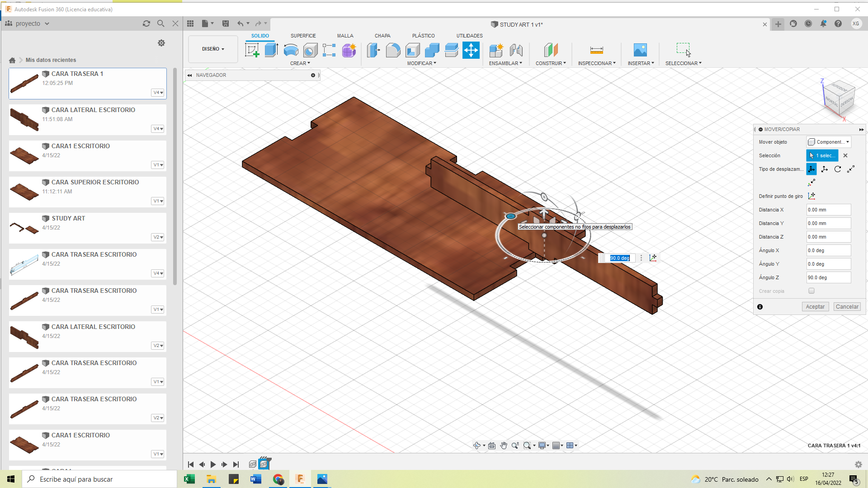868x488 pixels.
Task: Click the Definir punto de giro icon
Action: coord(811,196)
